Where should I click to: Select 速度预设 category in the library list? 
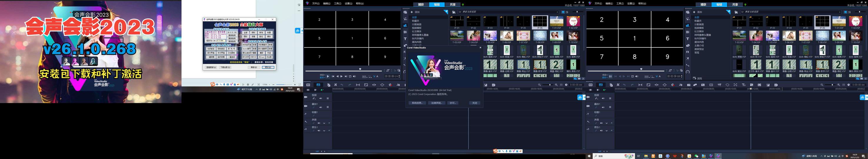tap(699, 49)
